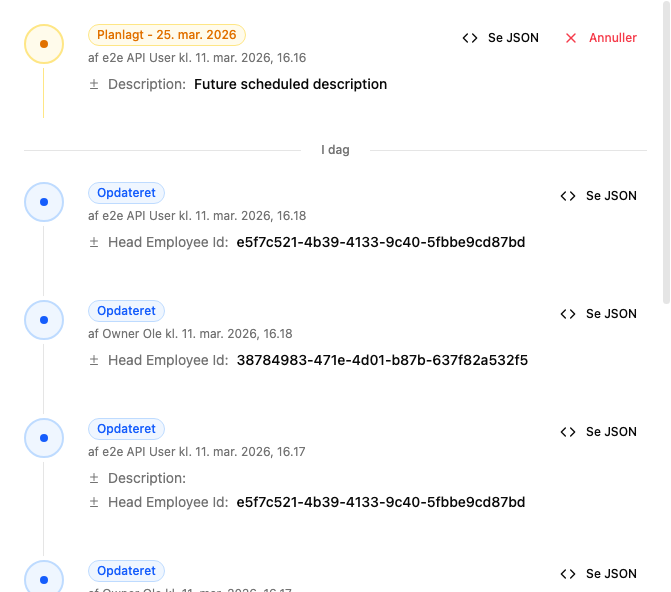Click the timeline marker for Owner Ole update
The width and height of the screenshot is (671, 592).
[x=43, y=320]
